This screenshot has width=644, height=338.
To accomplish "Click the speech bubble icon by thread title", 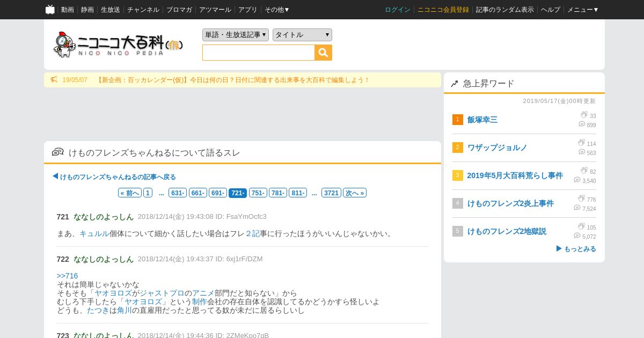I will 58,152.
